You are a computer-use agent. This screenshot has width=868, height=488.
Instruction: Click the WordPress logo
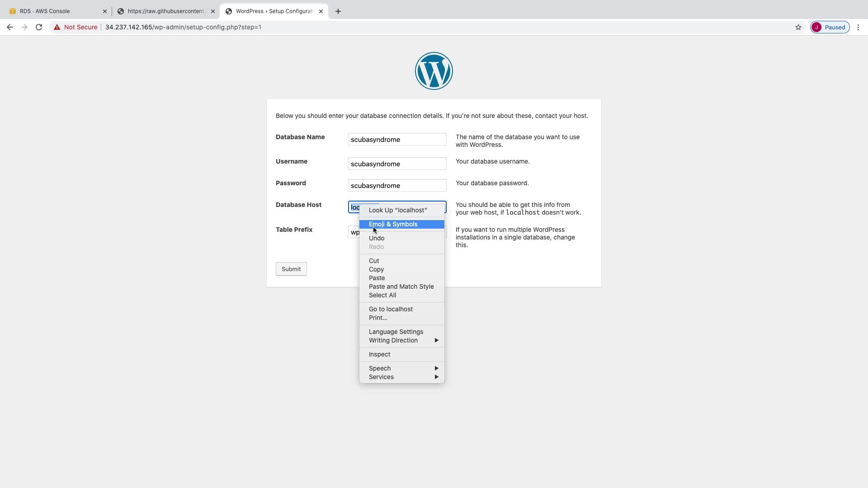(x=434, y=71)
